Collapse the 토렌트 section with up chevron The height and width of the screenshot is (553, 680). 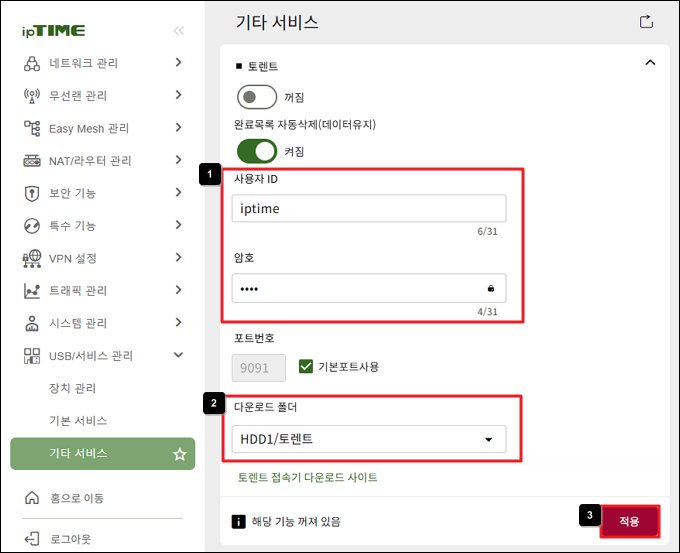point(650,63)
